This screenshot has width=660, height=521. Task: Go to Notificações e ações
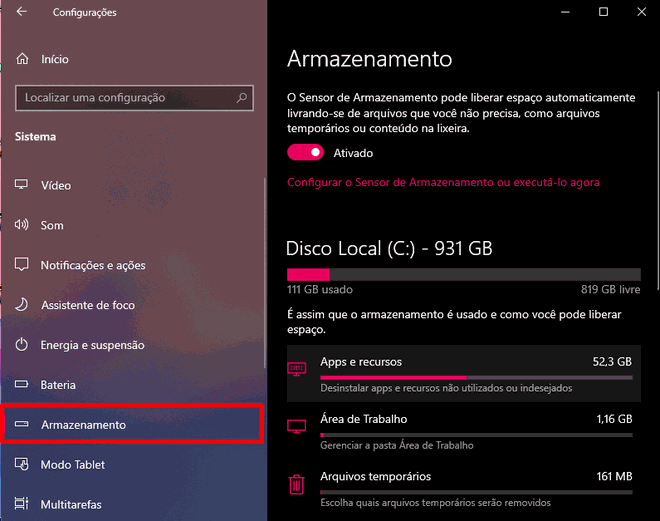click(x=134, y=265)
